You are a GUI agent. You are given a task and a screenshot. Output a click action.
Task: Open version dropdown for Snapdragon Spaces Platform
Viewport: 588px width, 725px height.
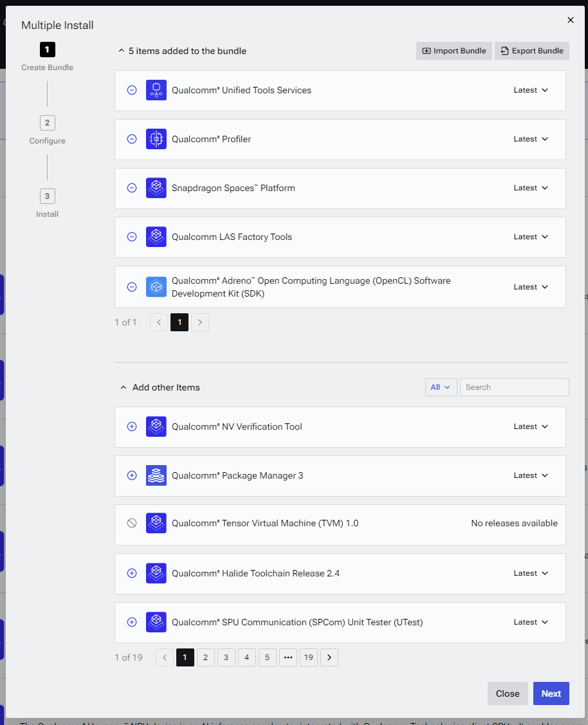pos(531,188)
